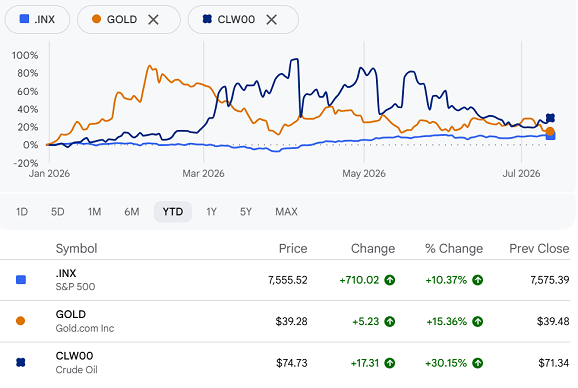Click the blue square icon in .INX chip
The height and width of the screenshot is (388, 578).
tap(24, 19)
